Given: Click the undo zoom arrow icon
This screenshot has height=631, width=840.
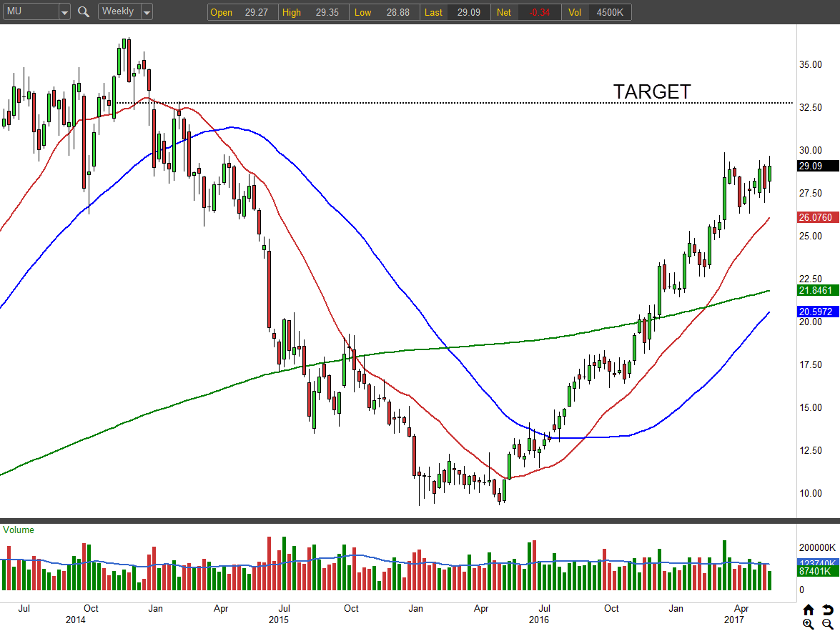Looking at the screenshot, I should [x=828, y=610].
